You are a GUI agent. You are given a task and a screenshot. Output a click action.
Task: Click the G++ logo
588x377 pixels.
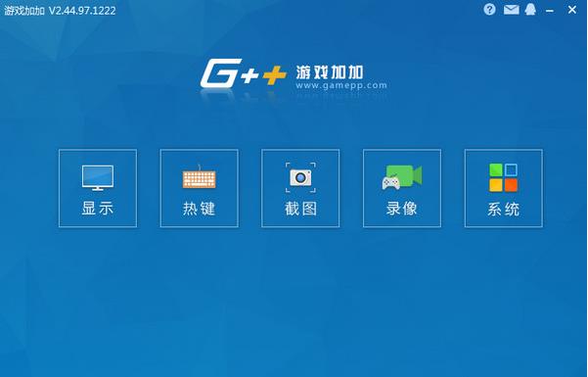click(x=244, y=73)
